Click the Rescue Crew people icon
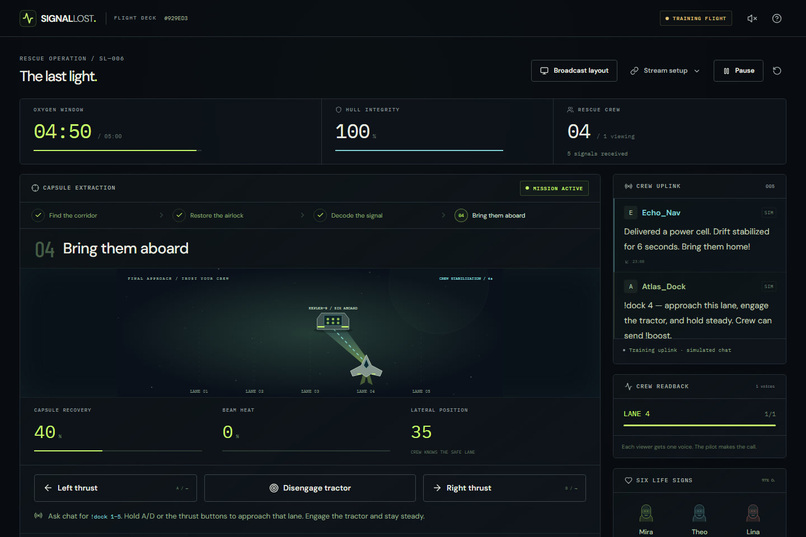 pos(570,109)
